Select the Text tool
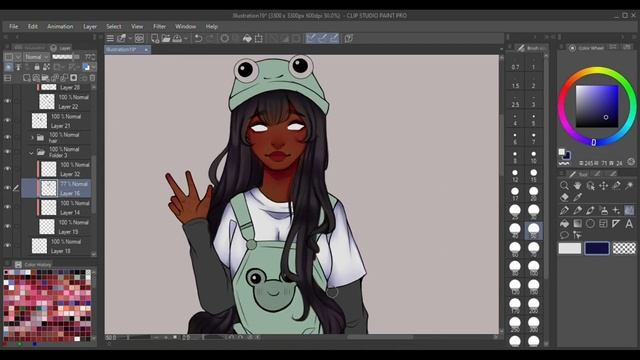The height and width of the screenshot is (360, 640). pyautogui.click(x=629, y=223)
